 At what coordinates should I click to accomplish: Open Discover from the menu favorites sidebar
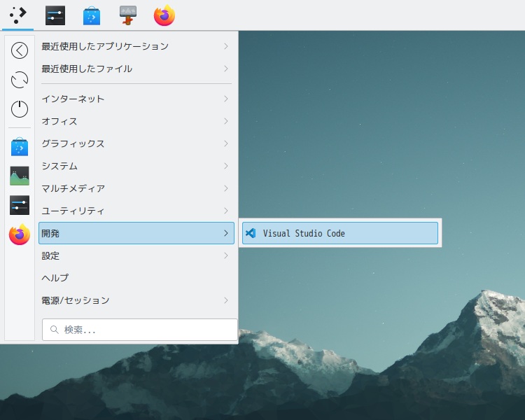20,147
